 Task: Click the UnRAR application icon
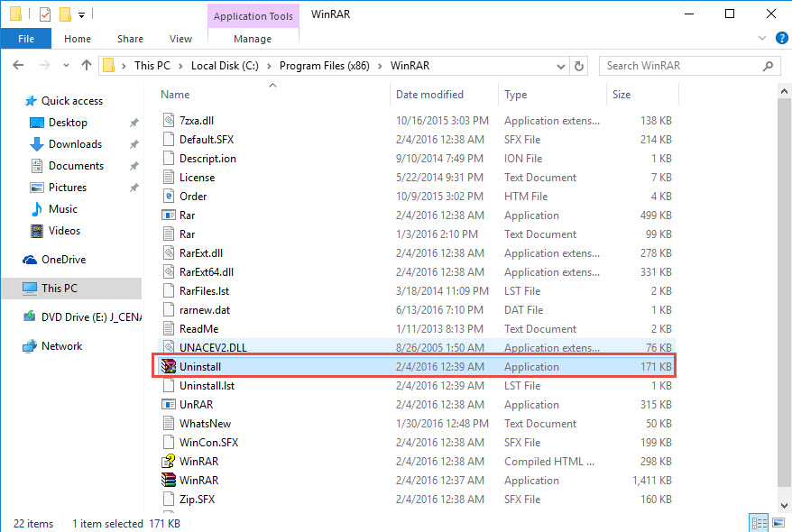(x=168, y=404)
